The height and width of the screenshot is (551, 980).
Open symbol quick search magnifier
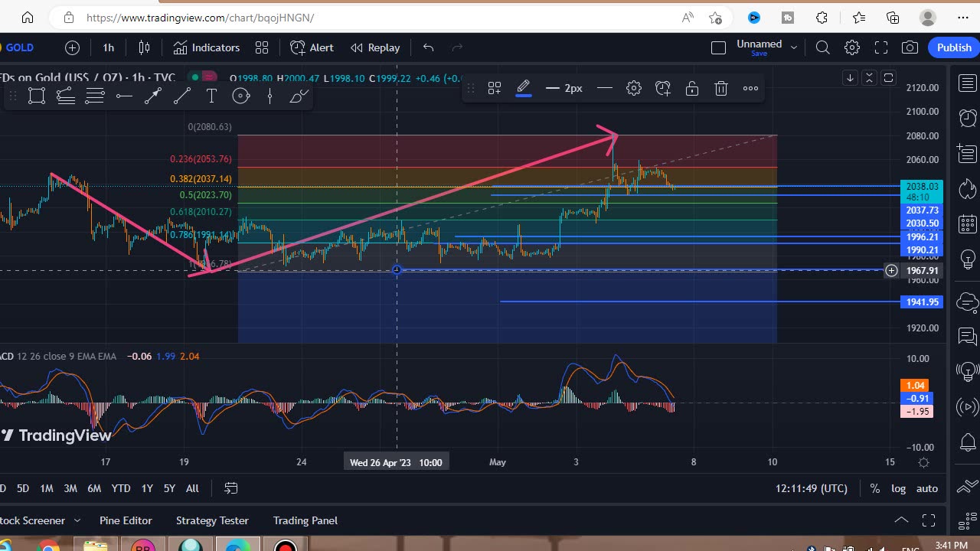(823, 47)
